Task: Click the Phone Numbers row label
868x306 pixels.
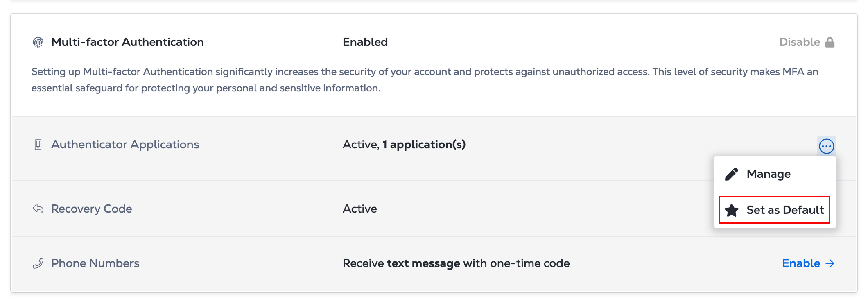Action: (x=95, y=263)
